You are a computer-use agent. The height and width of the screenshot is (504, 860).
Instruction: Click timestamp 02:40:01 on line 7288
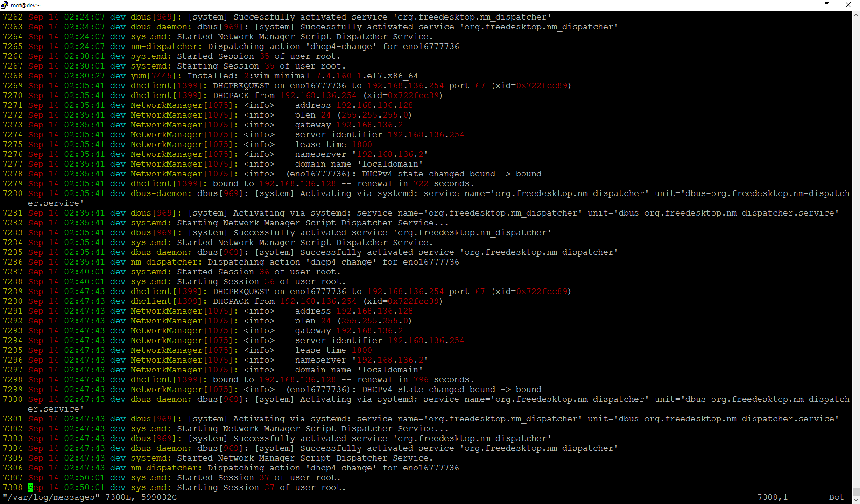pos(85,282)
